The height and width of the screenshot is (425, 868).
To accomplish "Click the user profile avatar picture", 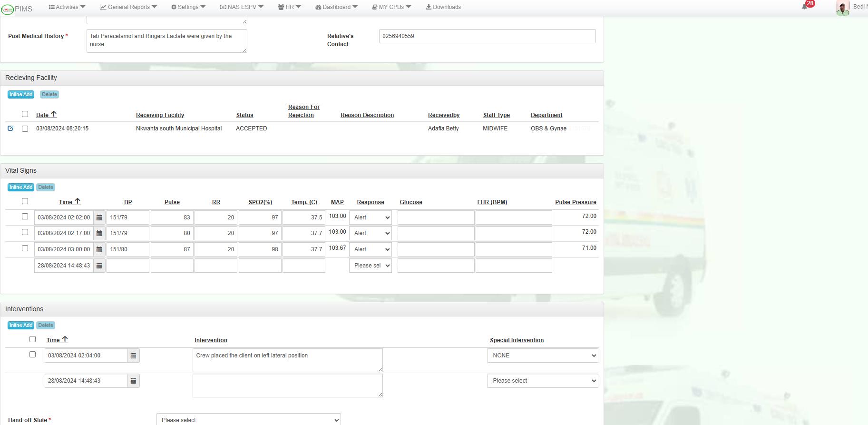I will pos(843,8).
